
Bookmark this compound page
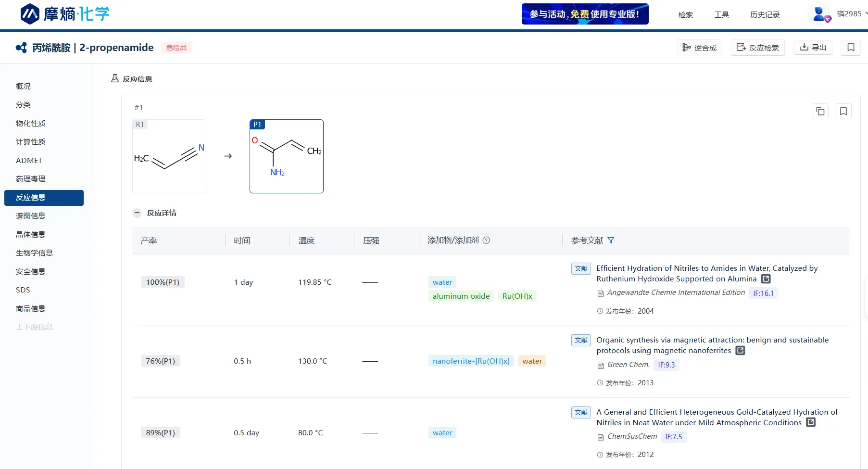[x=851, y=47]
